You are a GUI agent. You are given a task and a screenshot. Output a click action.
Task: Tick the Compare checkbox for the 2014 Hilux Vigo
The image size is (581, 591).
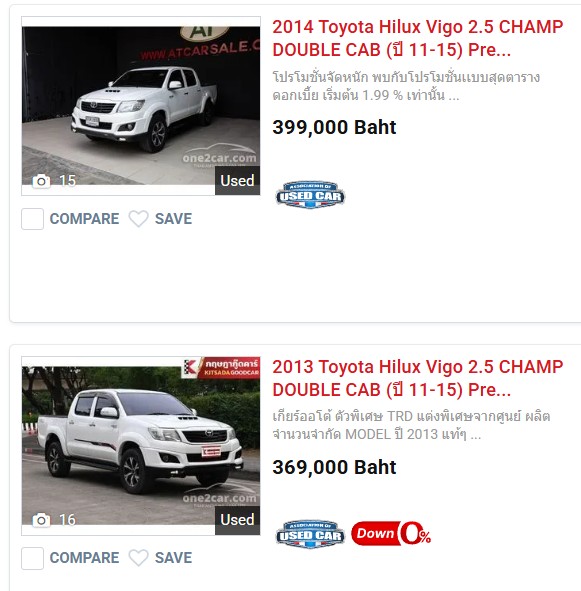32,219
